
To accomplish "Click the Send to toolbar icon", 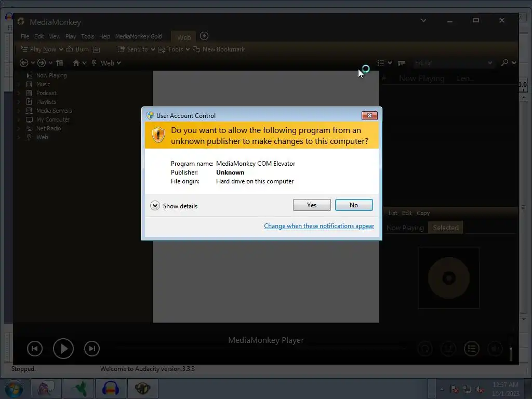I will click(x=121, y=49).
